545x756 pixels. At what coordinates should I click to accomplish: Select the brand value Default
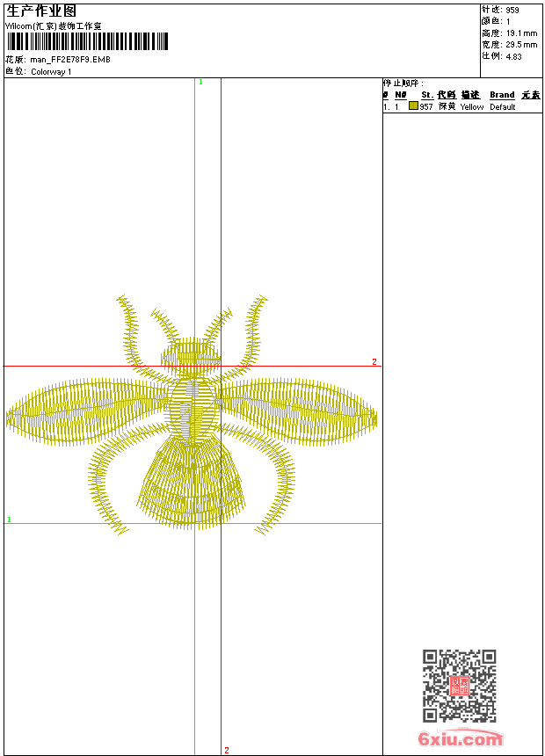(x=503, y=107)
